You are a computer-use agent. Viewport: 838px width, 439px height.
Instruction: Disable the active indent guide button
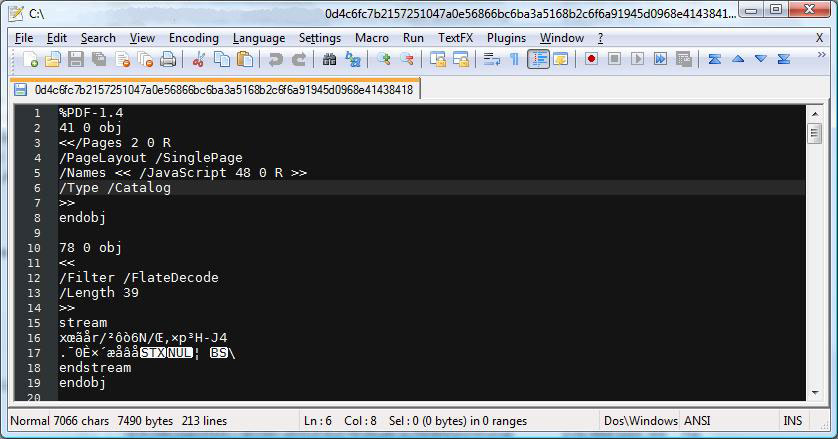pyautogui.click(x=538, y=60)
